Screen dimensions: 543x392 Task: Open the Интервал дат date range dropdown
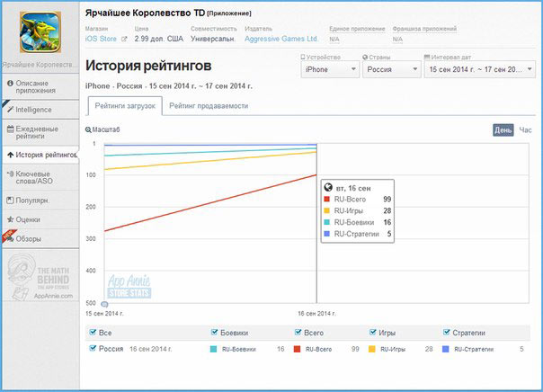(480, 69)
